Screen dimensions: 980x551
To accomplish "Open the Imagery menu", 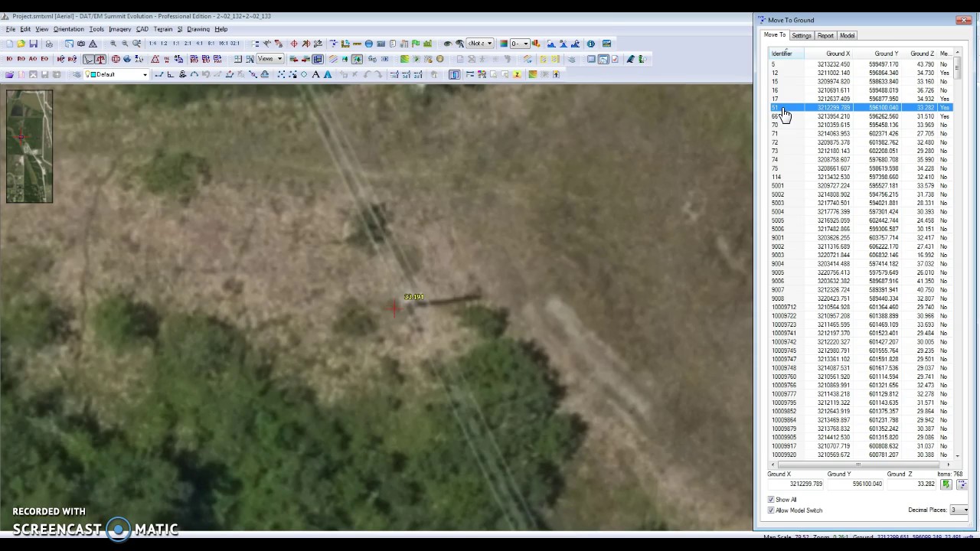I will (119, 29).
